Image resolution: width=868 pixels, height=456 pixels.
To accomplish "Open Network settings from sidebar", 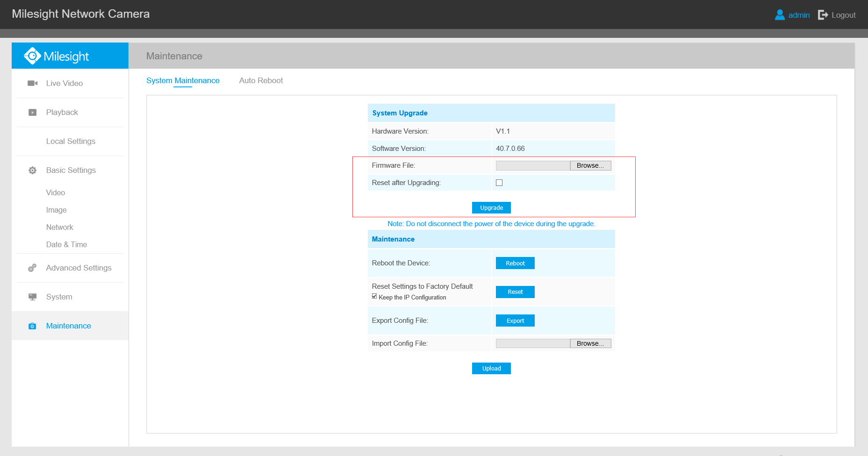I will click(60, 228).
